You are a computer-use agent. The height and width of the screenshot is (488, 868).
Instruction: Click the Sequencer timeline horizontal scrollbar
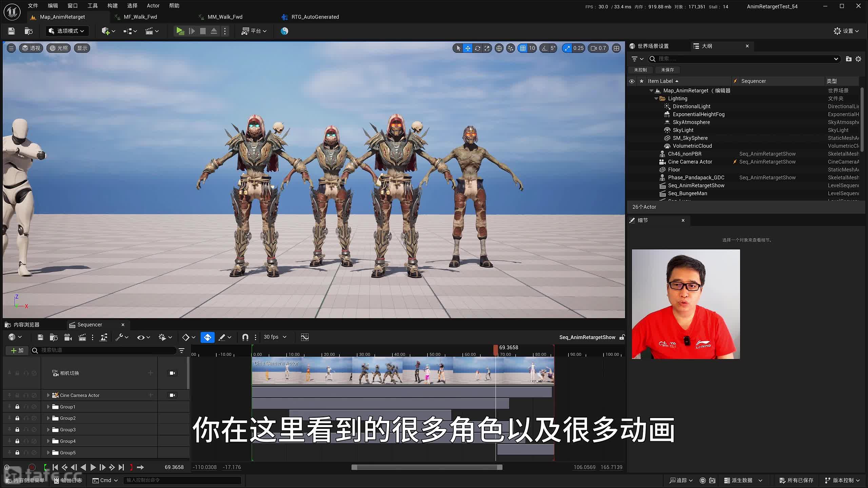tap(427, 467)
